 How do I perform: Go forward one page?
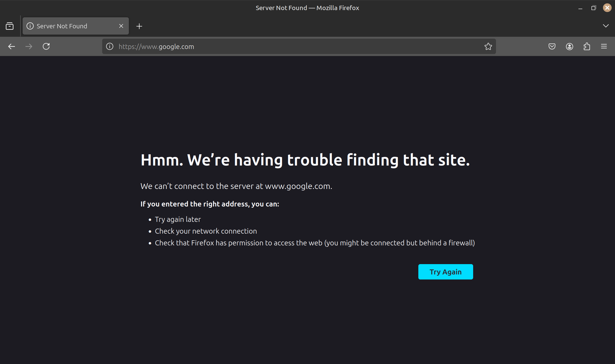click(29, 46)
